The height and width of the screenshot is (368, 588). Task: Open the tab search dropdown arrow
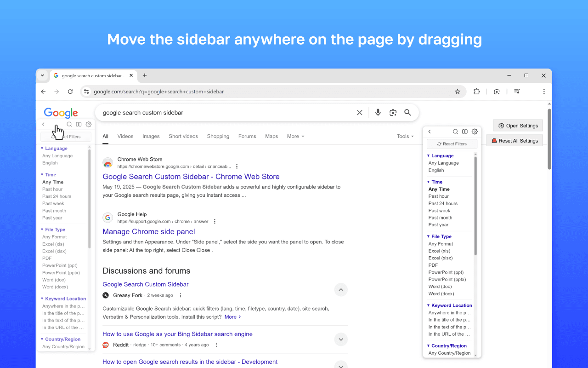[x=42, y=75]
